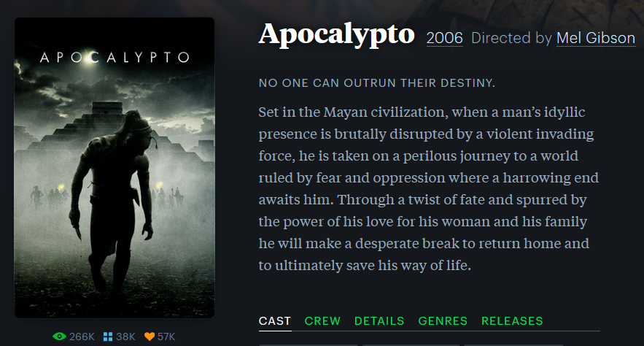Screen dimensions: 644x346
Task: Click the first cast member chip below CAST
Action: (309, 345)
